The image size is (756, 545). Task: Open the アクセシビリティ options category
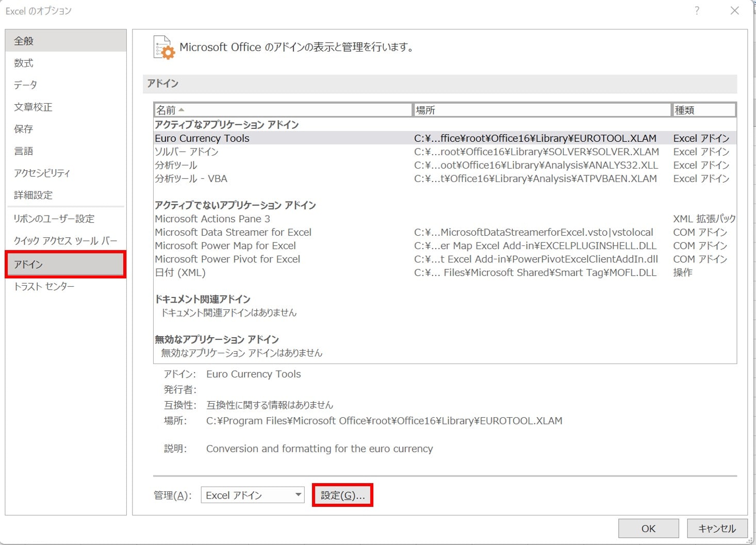pyautogui.click(x=65, y=173)
